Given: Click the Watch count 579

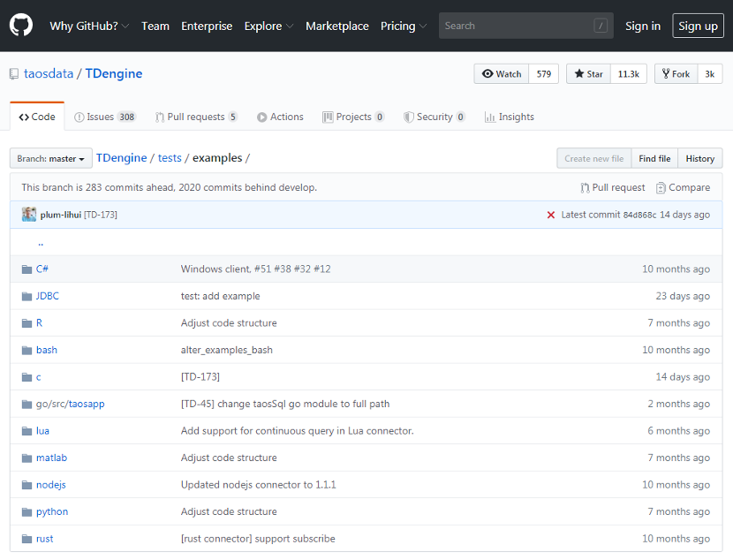Looking at the screenshot, I should coord(544,74).
